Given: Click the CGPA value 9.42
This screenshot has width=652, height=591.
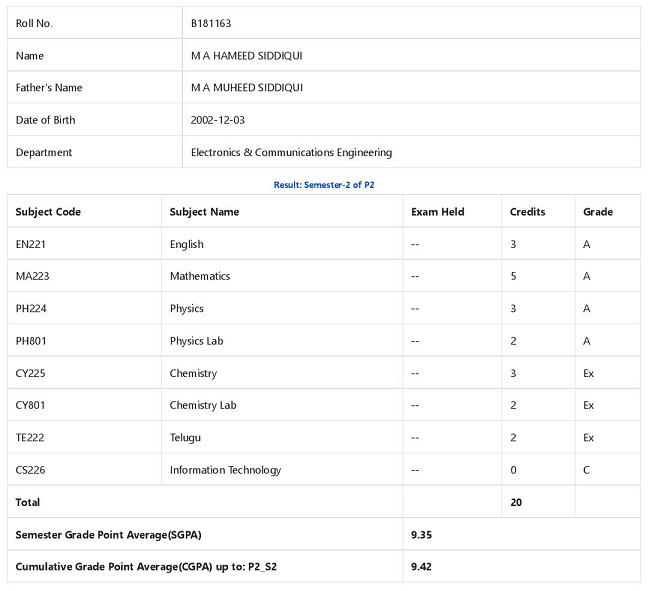Looking at the screenshot, I should click(421, 567).
